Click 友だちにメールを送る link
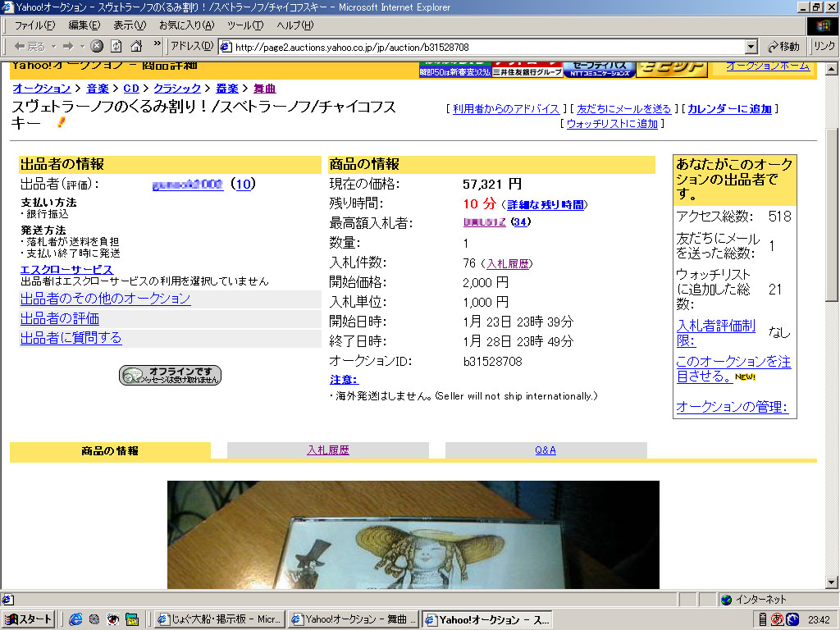 [x=624, y=109]
